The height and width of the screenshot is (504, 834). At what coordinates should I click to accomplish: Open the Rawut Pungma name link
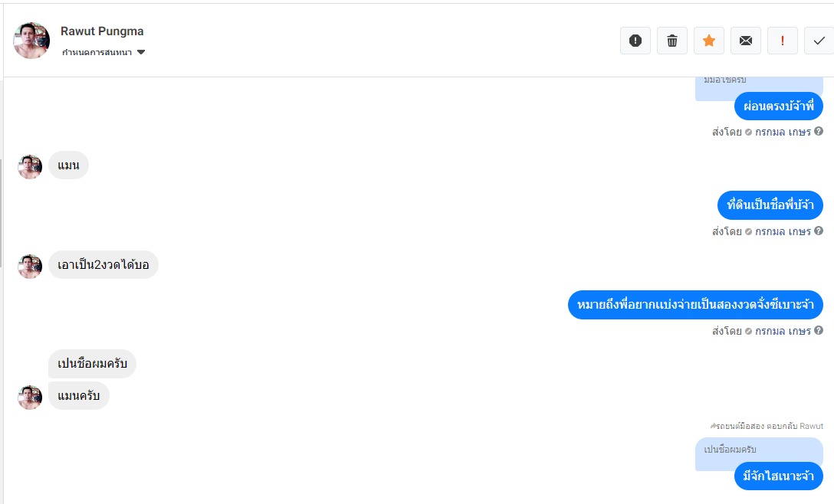[102, 31]
